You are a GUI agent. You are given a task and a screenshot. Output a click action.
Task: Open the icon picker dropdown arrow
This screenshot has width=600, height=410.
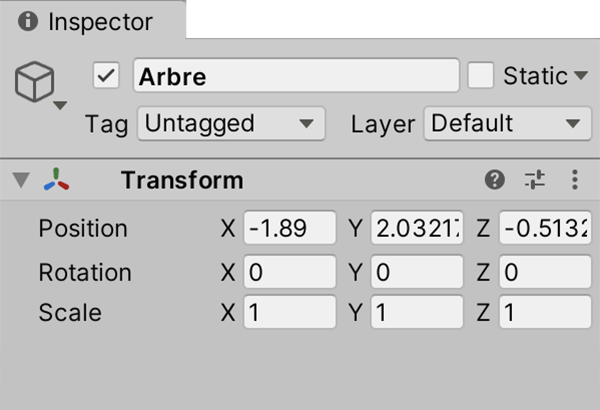(x=60, y=104)
